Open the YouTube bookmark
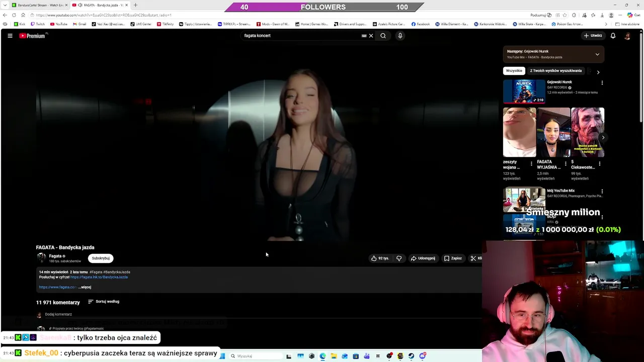The height and width of the screenshot is (362, 644). (x=59, y=24)
